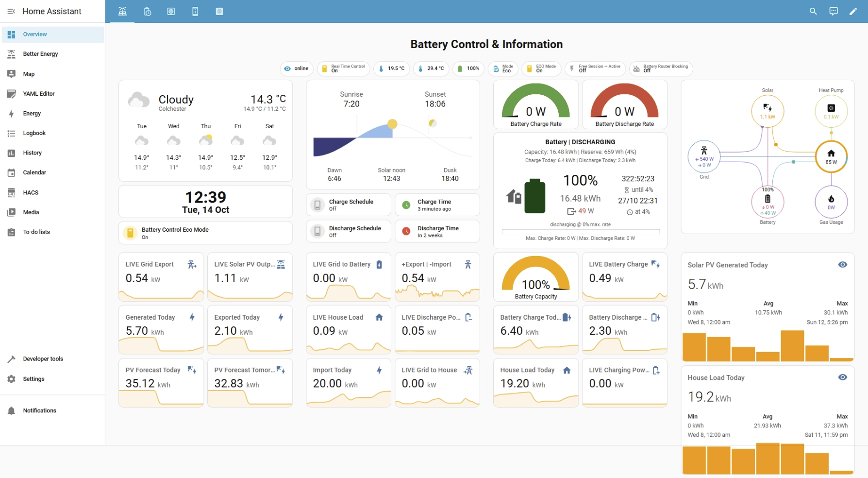Open Developer tools in sidebar

[43, 359]
